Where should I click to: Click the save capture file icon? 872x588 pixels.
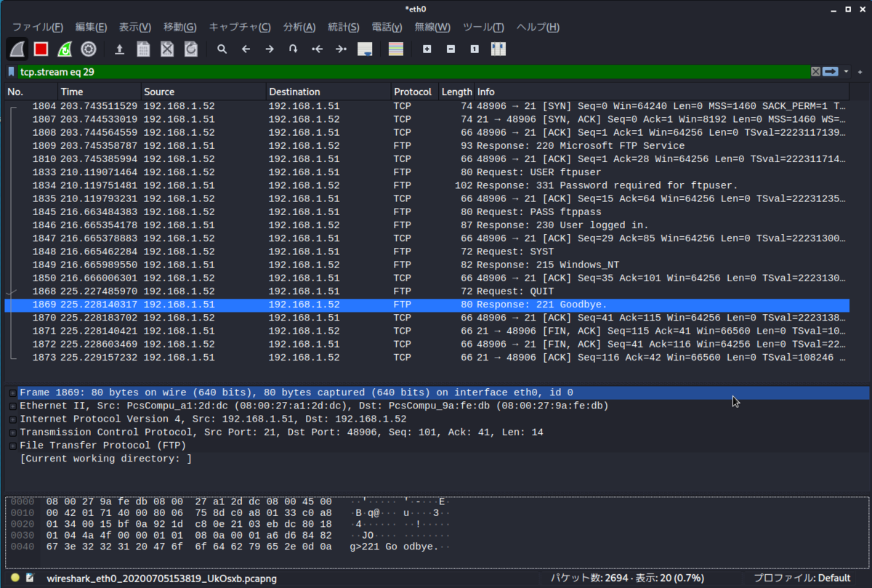coord(144,49)
